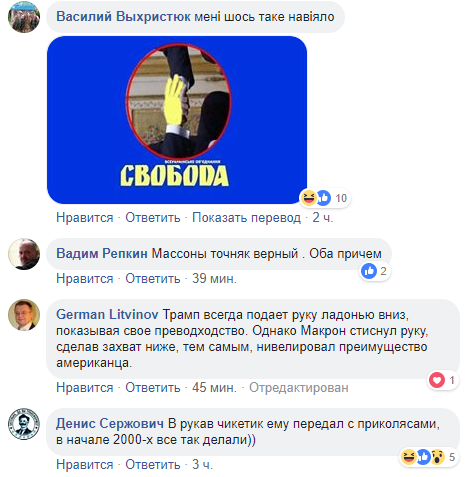
Task: Open the Василий Выхристюк name link
Action: (x=123, y=16)
